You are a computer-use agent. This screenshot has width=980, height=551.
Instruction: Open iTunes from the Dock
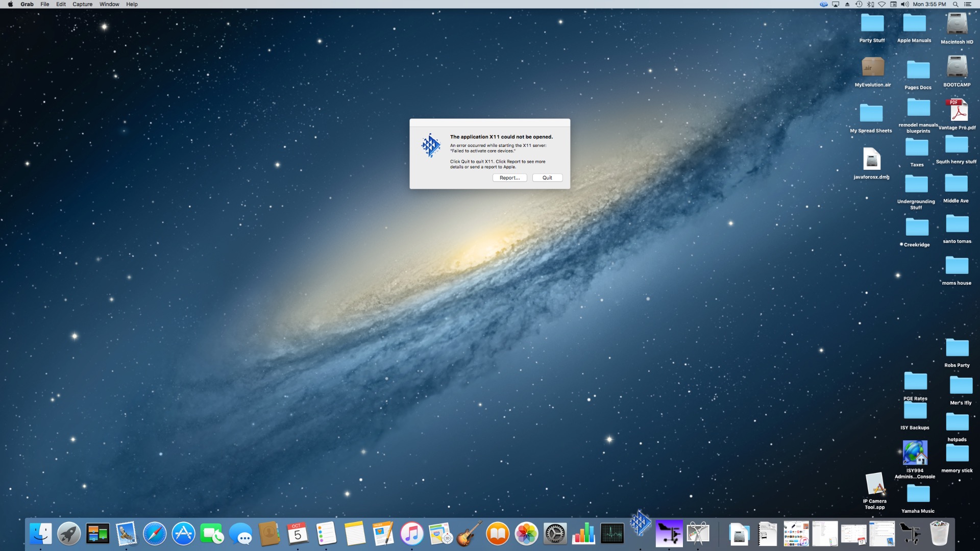(x=412, y=534)
